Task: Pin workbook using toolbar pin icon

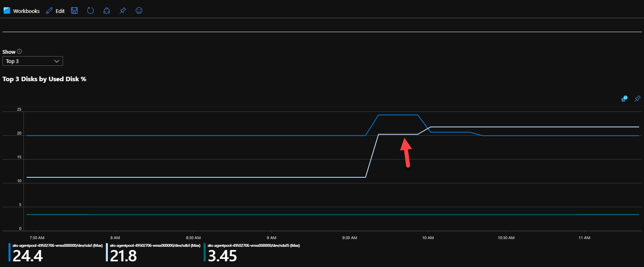Action: [x=123, y=11]
